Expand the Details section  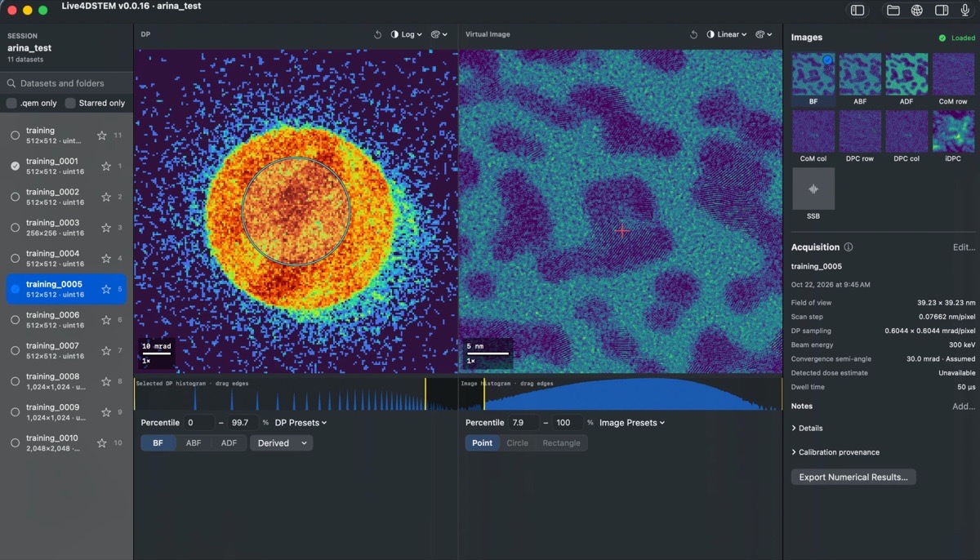coord(807,429)
